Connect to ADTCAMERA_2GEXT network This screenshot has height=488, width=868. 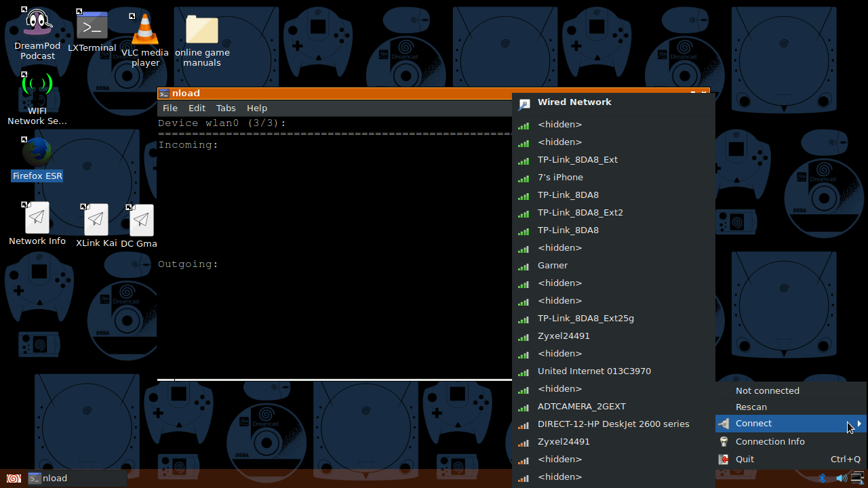point(614,407)
